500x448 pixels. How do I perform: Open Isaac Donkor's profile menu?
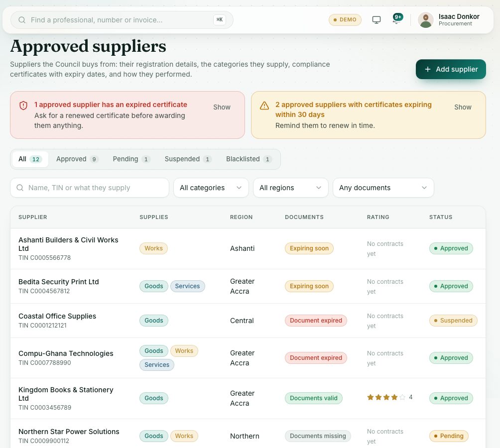450,20
